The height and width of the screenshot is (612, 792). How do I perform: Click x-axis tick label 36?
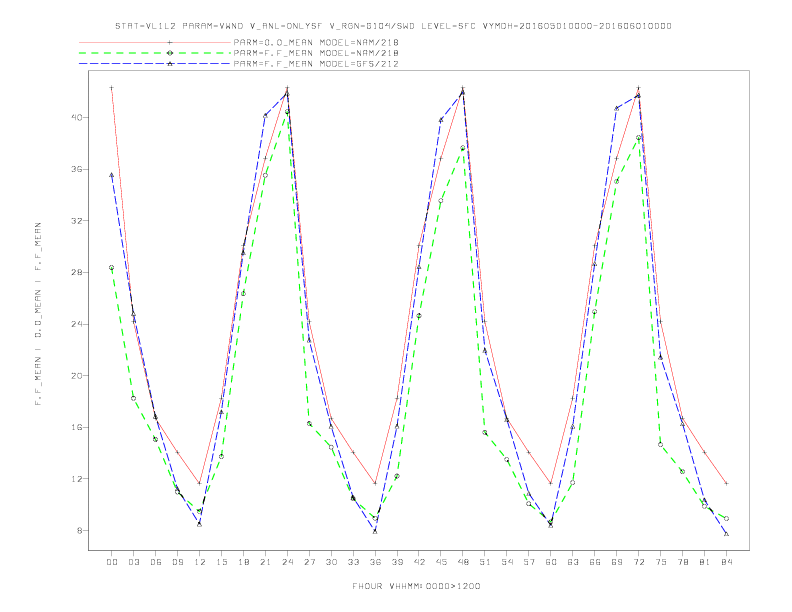(375, 562)
